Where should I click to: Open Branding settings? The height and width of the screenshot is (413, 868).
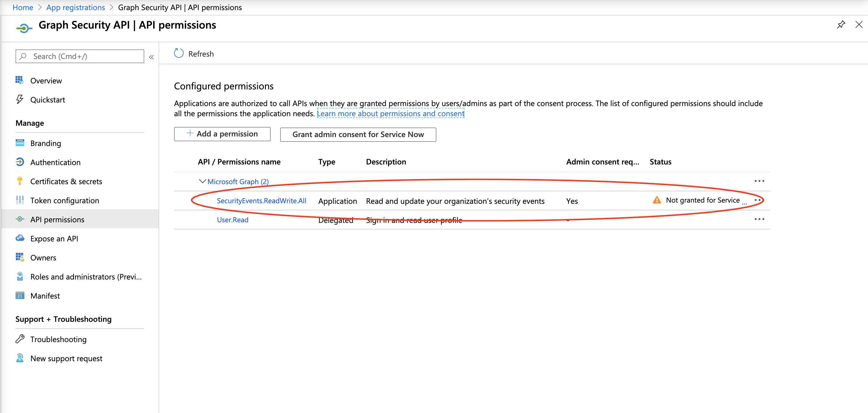(x=46, y=143)
